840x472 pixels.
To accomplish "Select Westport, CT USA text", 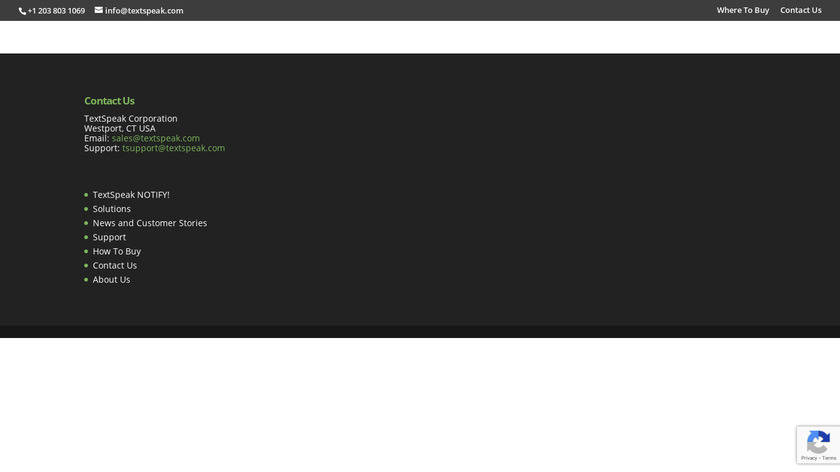I will click(x=120, y=129).
